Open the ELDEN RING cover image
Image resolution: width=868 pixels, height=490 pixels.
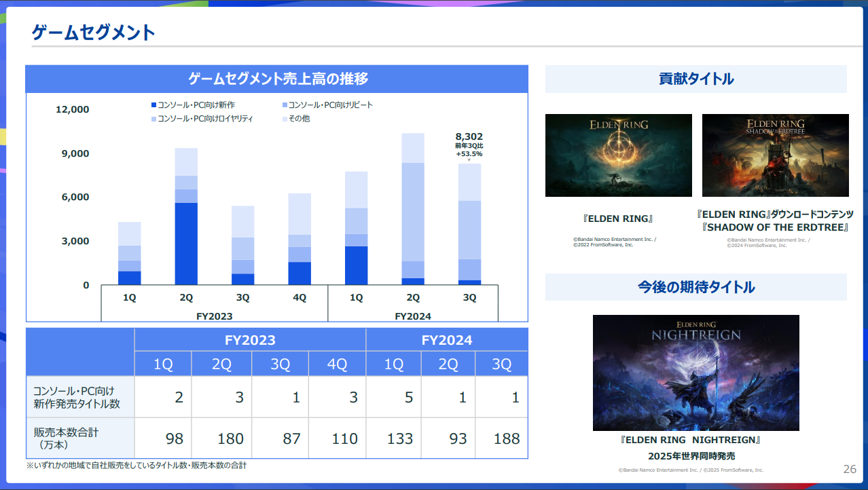click(x=618, y=155)
